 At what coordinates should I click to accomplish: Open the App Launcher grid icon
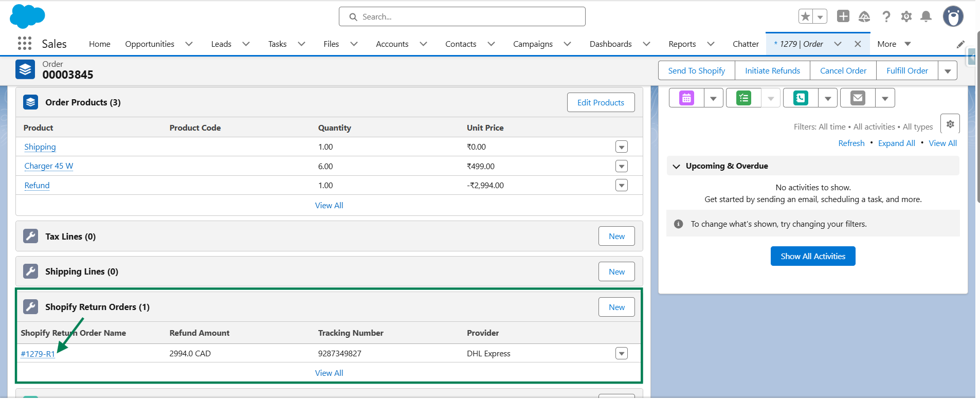coord(25,44)
